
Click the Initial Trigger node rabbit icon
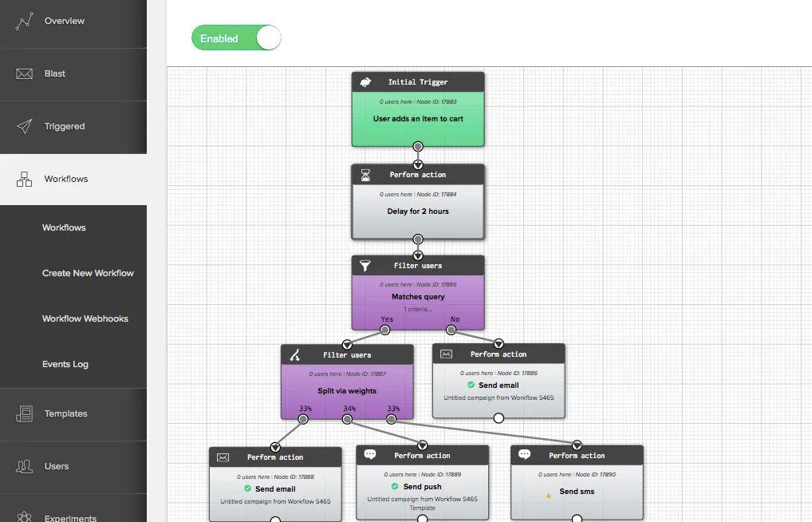tap(365, 82)
